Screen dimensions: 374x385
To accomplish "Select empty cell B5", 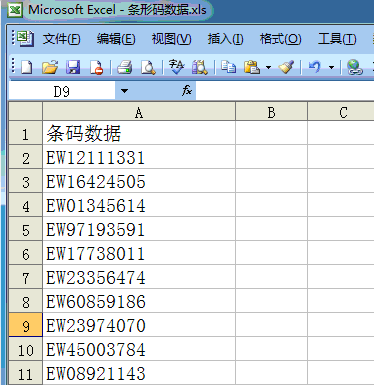I will tap(271, 229).
